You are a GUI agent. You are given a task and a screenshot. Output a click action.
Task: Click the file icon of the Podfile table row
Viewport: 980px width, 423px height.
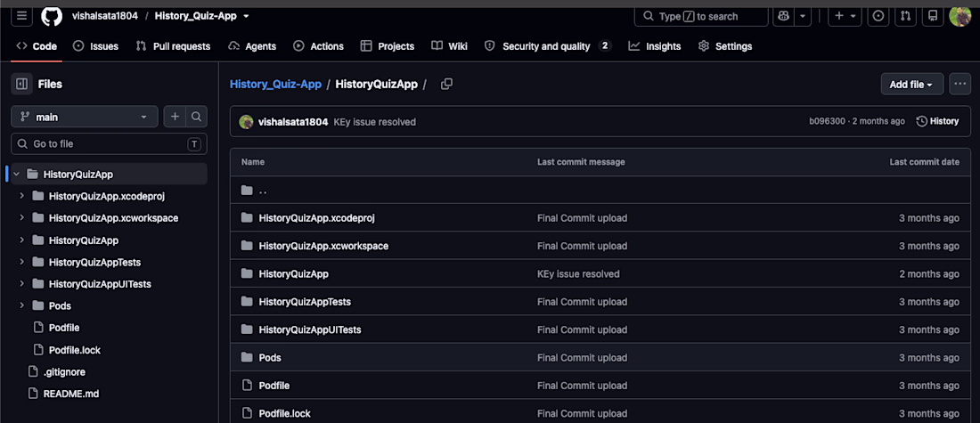pyautogui.click(x=246, y=386)
